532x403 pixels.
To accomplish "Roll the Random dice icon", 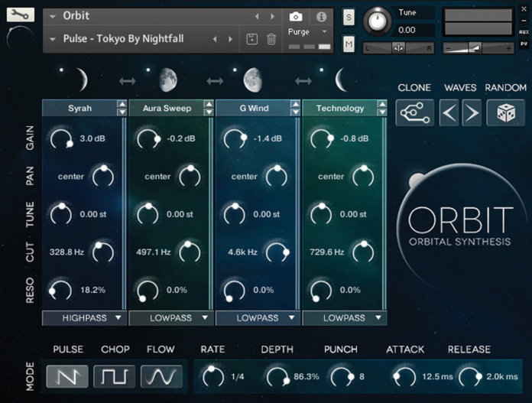I will 505,113.
